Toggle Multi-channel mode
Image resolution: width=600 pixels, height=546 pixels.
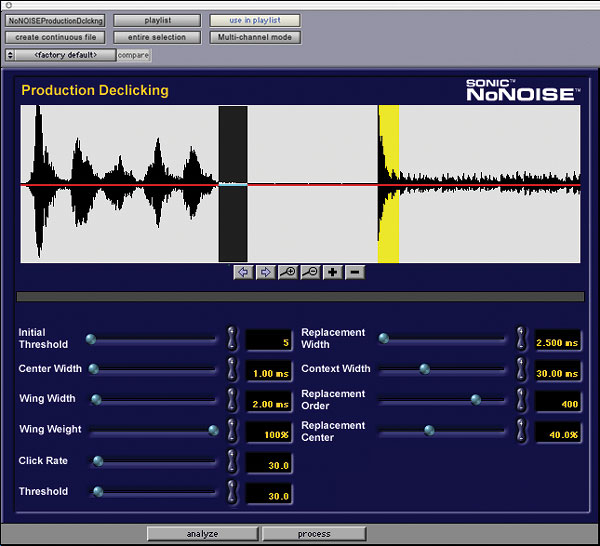255,37
